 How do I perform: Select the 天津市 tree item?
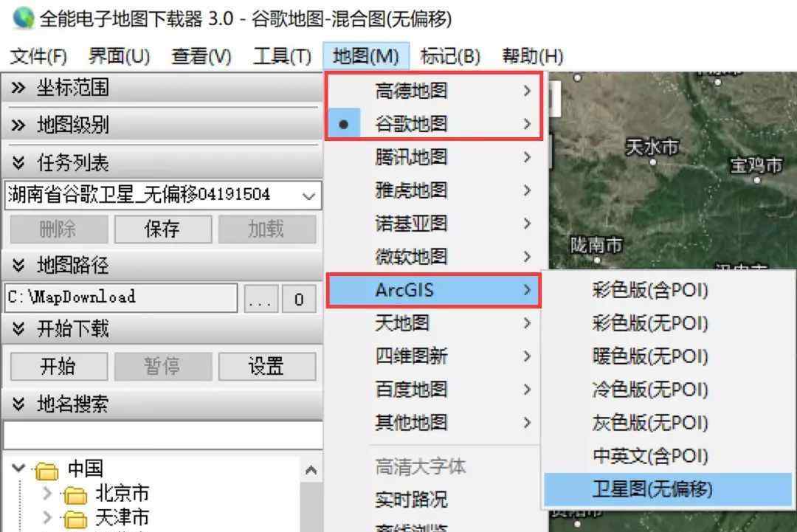point(123,518)
